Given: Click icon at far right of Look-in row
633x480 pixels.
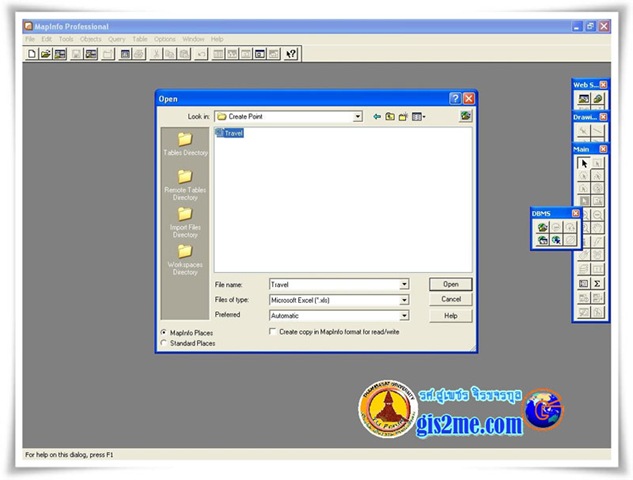Looking at the screenshot, I should click(x=465, y=116).
